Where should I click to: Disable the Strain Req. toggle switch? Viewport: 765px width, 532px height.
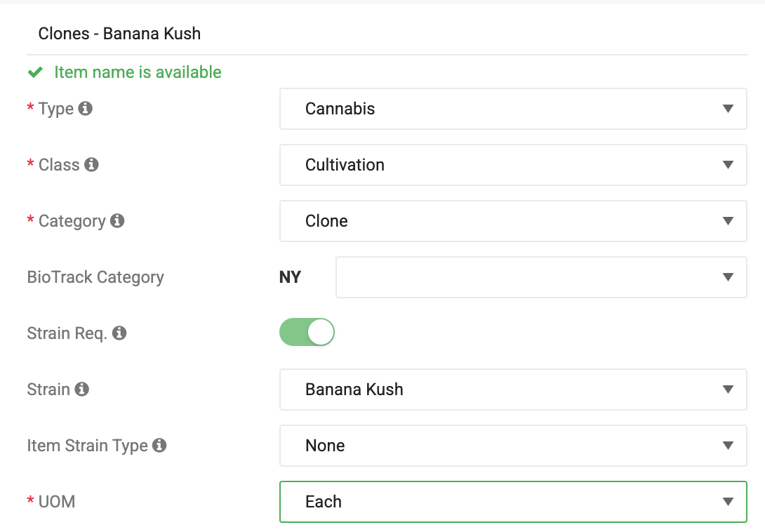[x=307, y=332]
